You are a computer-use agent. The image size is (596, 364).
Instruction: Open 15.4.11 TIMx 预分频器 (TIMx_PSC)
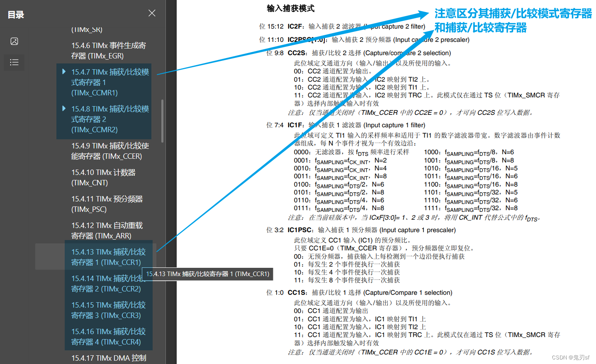pyautogui.click(x=107, y=204)
